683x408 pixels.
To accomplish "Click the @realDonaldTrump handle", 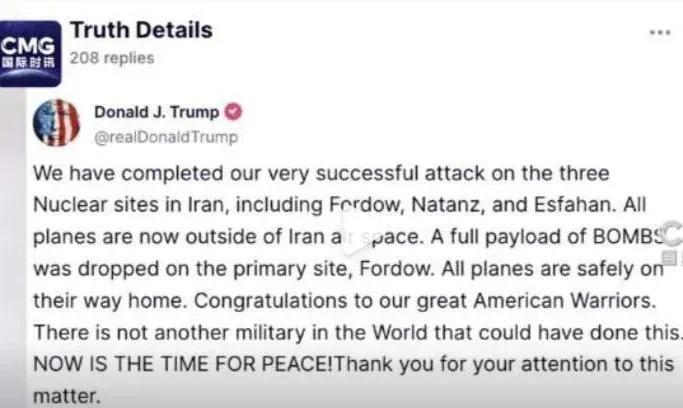I will coord(166,137).
